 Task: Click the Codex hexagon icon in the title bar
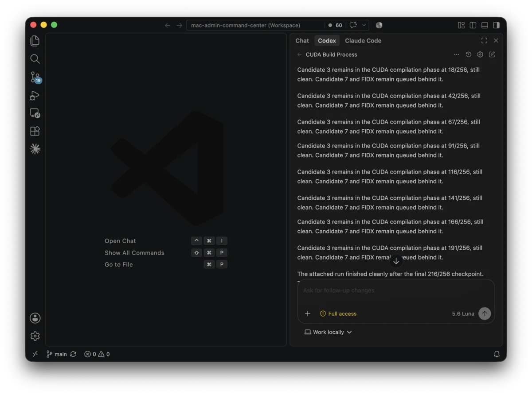click(379, 25)
